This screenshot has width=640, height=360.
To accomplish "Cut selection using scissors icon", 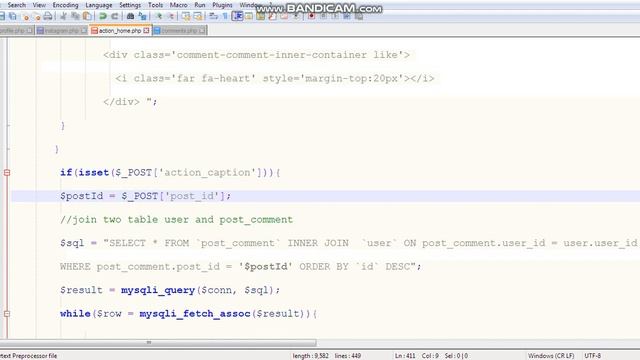I will 63,16.
